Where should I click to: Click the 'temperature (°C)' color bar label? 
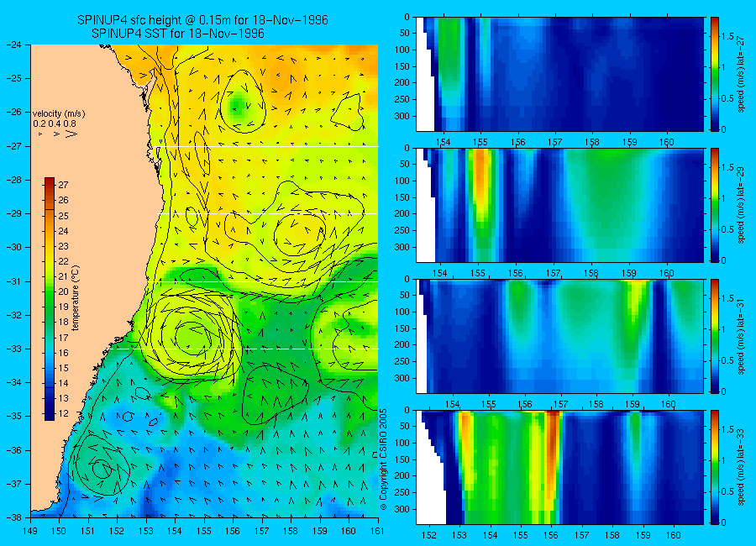point(76,298)
